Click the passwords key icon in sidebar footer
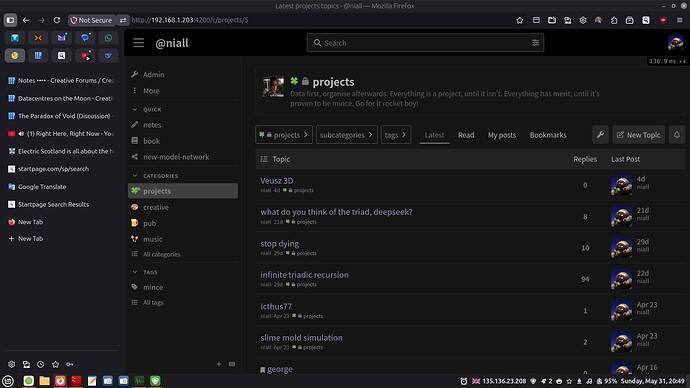This screenshot has height=388, width=690. [x=70, y=364]
